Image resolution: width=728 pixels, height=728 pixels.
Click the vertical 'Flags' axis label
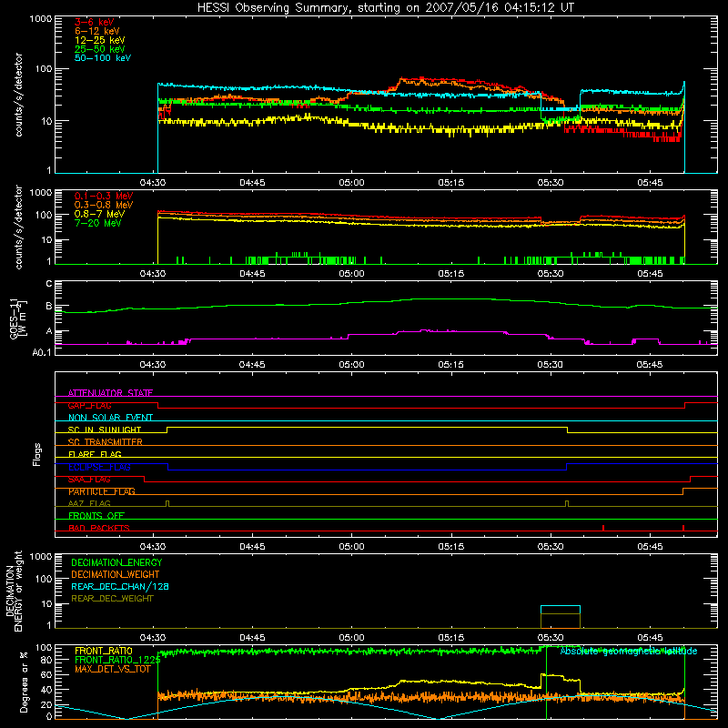coord(37,454)
